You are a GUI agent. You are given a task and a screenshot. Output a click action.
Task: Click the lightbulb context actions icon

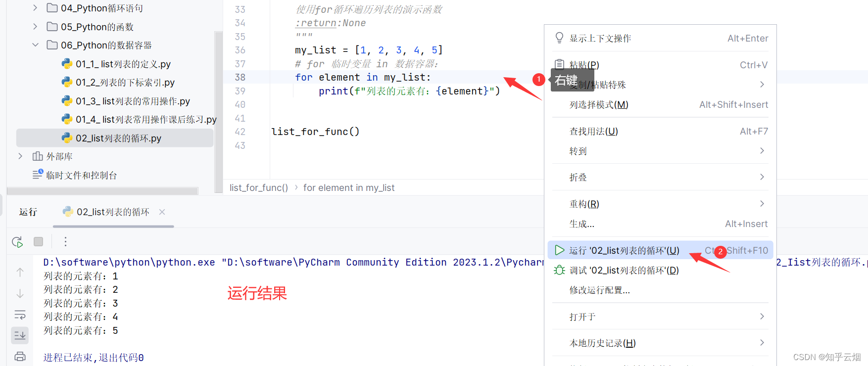tap(559, 38)
